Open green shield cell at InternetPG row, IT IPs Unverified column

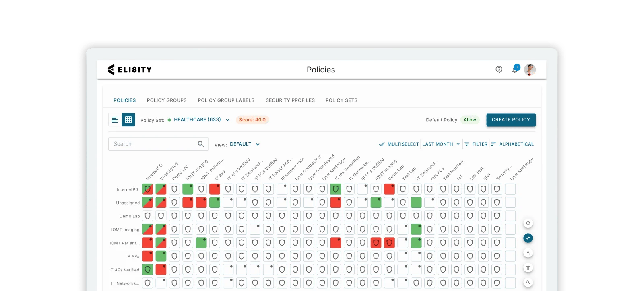click(336, 189)
